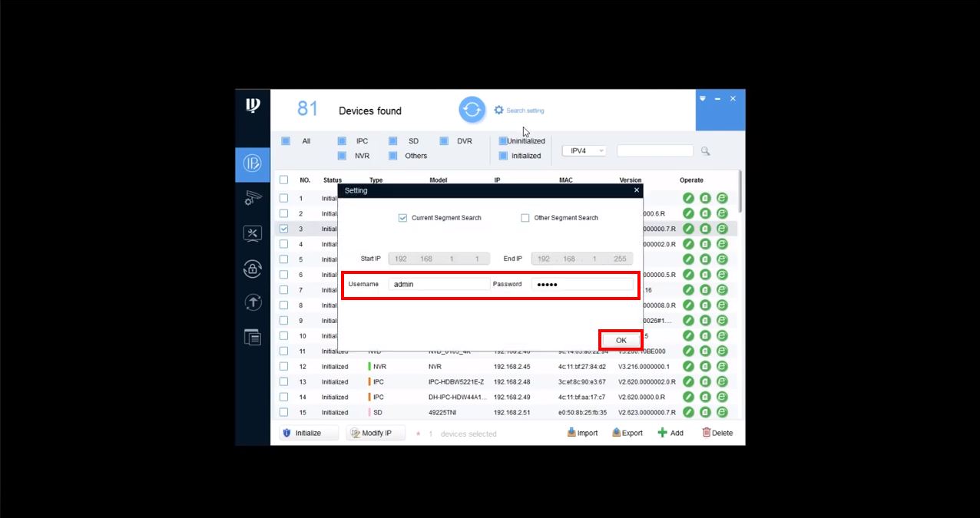Sort by the Version column header
Viewport: 980px width, 518px height.
click(x=630, y=180)
